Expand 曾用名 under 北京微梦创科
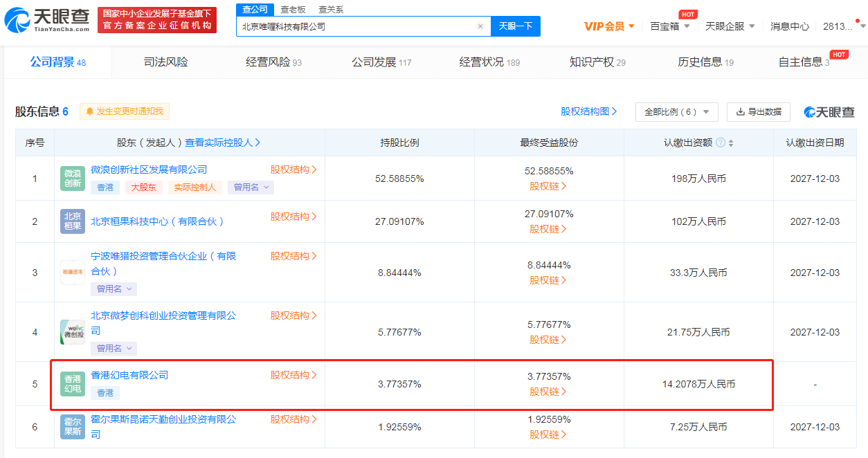 pos(114,348)
